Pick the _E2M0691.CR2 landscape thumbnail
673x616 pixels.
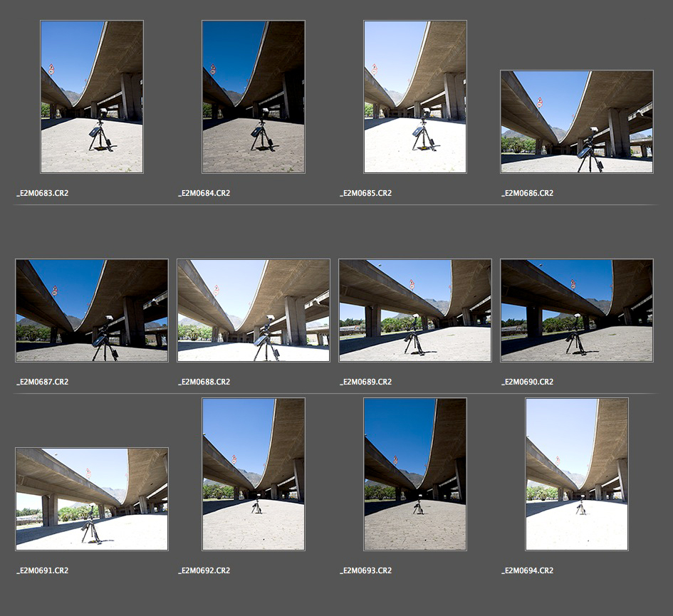[x=92, y=499]
